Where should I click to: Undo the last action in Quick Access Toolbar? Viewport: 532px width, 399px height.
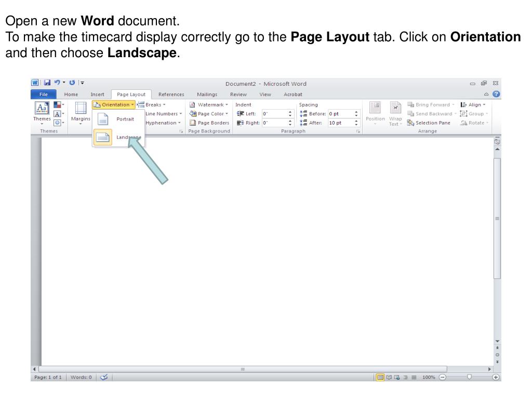pos(57,83)
